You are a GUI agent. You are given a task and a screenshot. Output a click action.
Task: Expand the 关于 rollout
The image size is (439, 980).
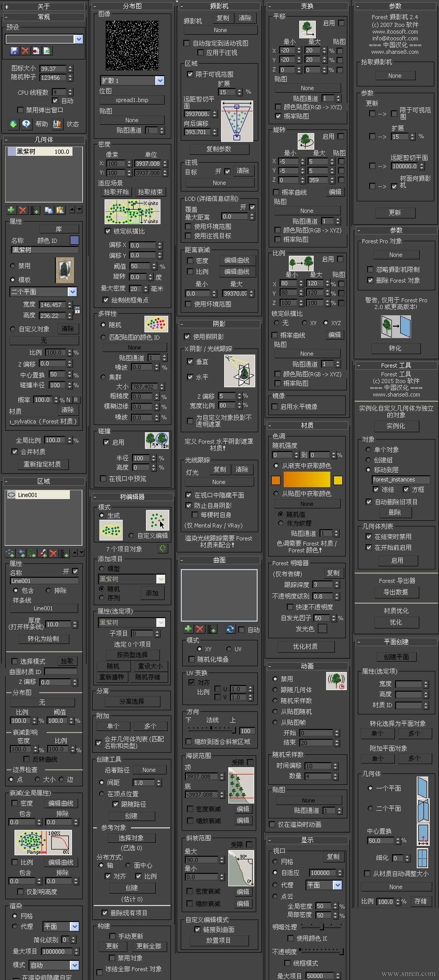43,6
